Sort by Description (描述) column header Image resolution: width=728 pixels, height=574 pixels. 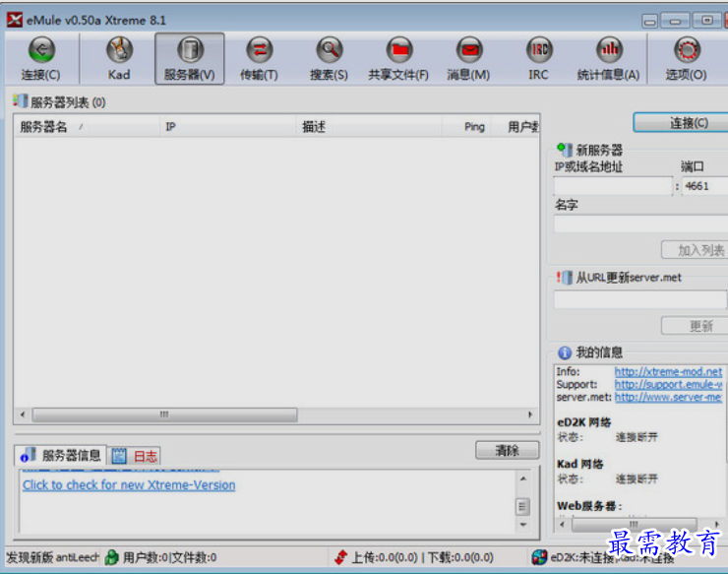369,126
